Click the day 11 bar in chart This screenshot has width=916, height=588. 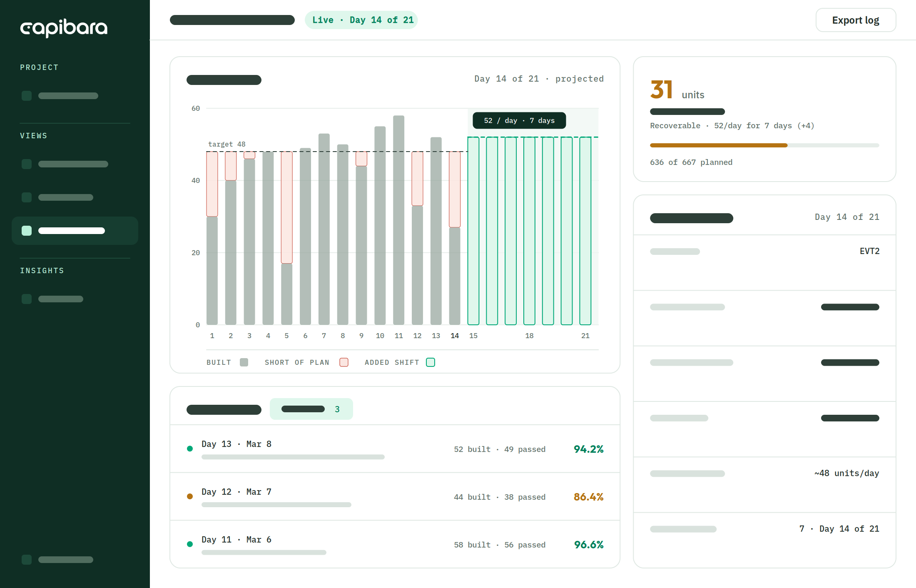pos(399,220)
